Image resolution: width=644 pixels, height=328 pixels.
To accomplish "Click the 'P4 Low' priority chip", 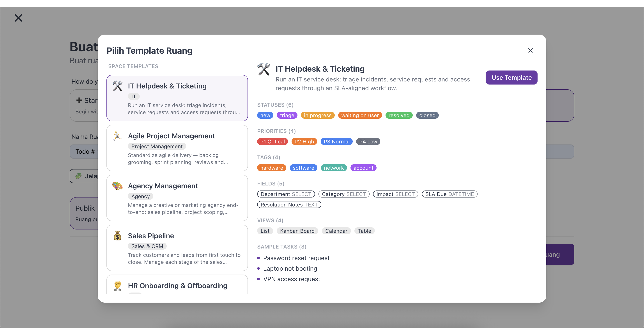I will click(x=368, y=141).
